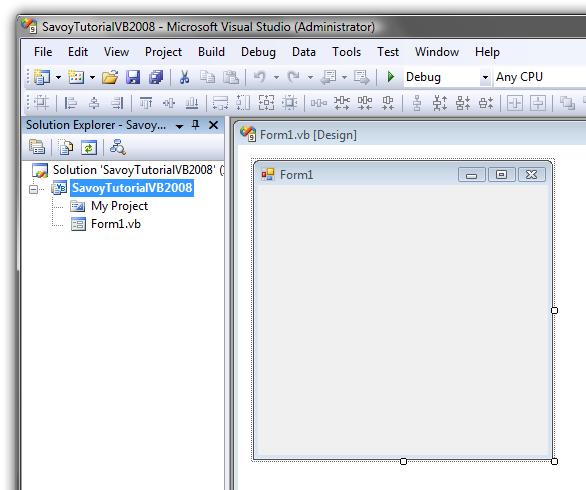This screenshot has height=490, width=586.
Task: Click the Align Lefts layout icon
Action: click(x=71, y=103)
